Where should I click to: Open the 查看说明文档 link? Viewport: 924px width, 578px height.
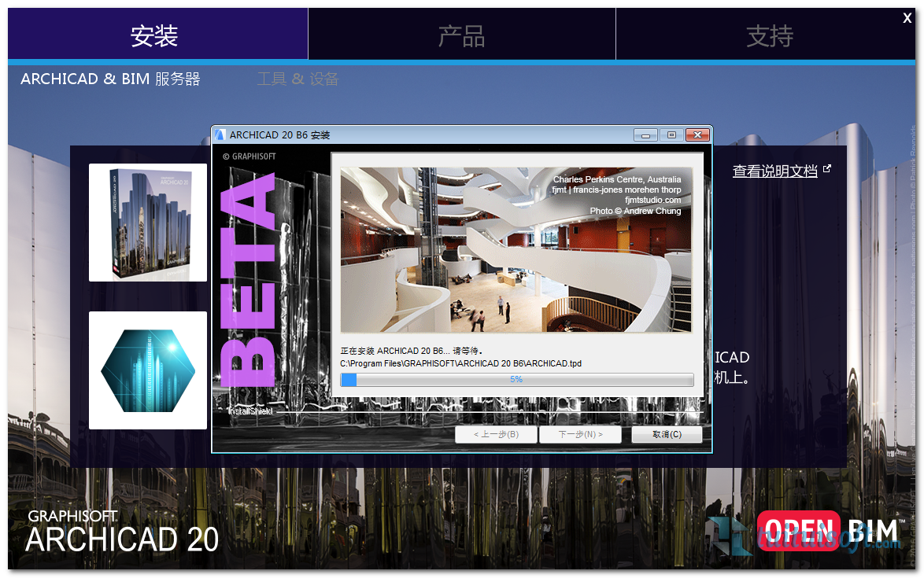click(x=774, y=171)
